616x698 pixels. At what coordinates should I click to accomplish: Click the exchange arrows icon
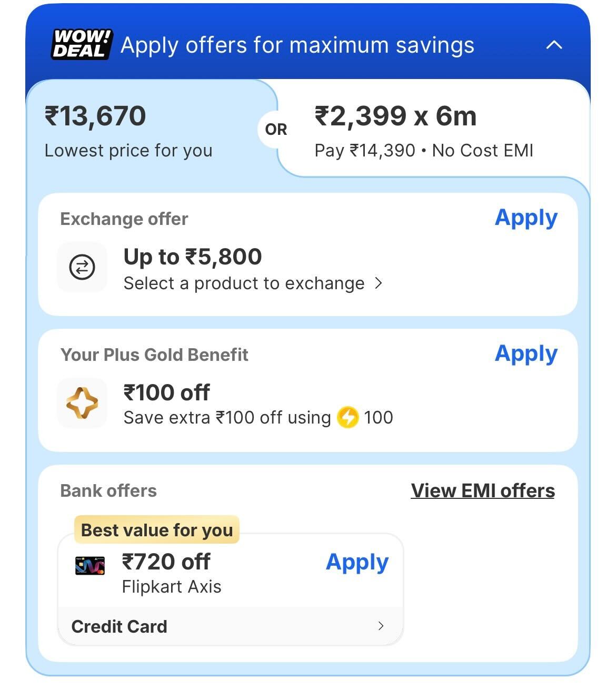82,267
